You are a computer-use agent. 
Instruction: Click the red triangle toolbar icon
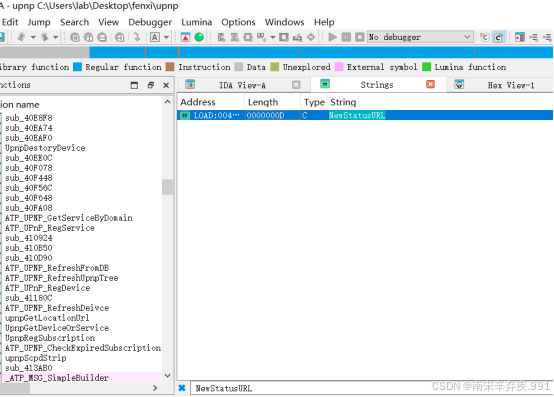tap(185, 37)
